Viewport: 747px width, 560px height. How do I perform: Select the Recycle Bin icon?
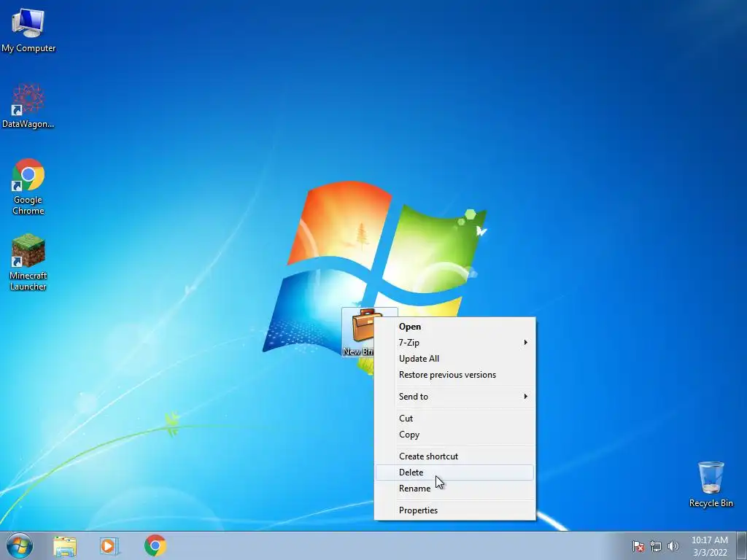point(711,484)
